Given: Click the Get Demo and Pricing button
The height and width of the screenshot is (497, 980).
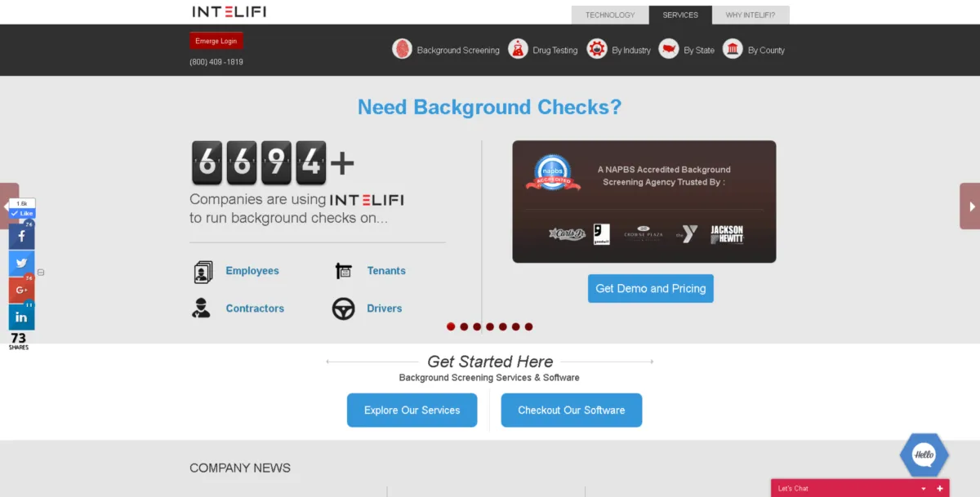Looking at the screenshot, I should tap(651, 288).
